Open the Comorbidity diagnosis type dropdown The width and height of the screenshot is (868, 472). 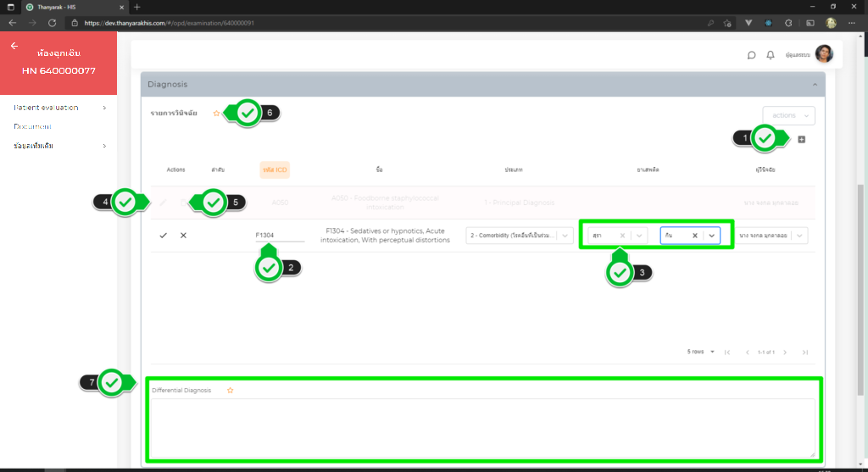pos(565,236)
